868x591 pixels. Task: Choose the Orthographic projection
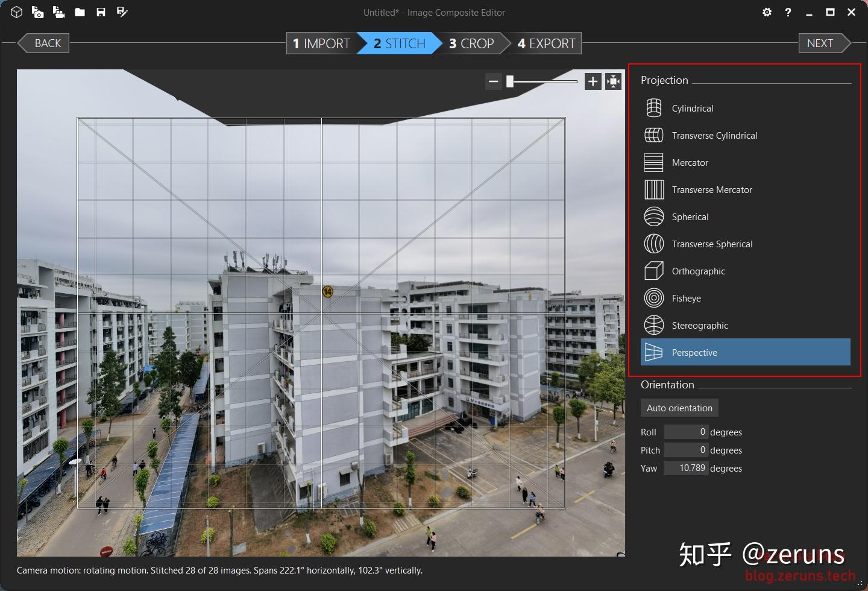point(654,271)
